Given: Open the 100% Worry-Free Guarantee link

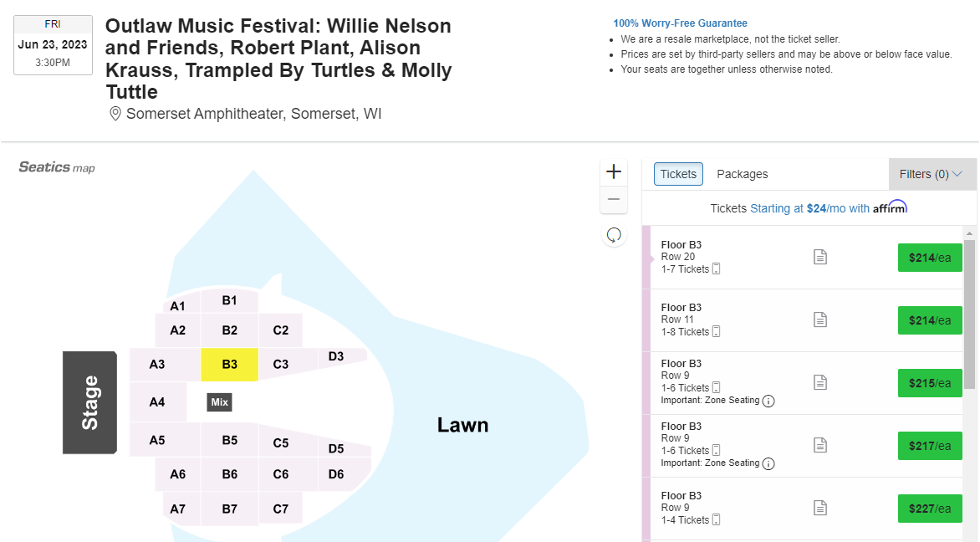Looking at the screenshot, I should click(680, 23).
